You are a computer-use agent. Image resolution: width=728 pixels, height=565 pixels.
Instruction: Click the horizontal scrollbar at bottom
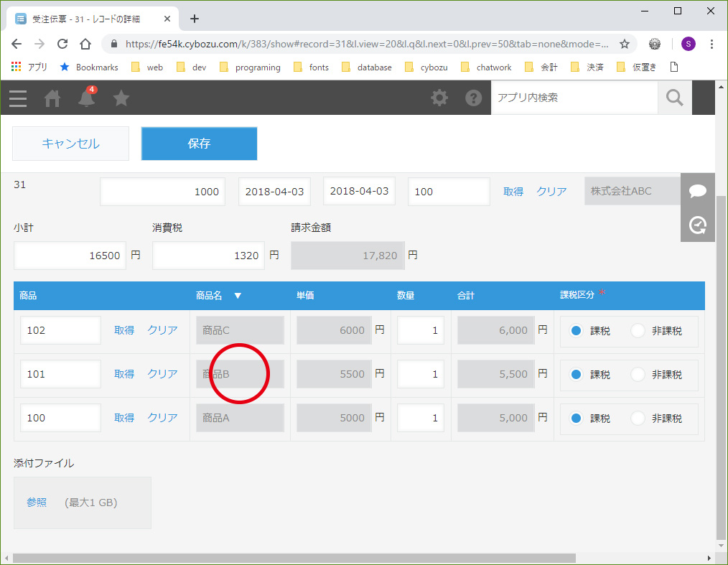294,558
